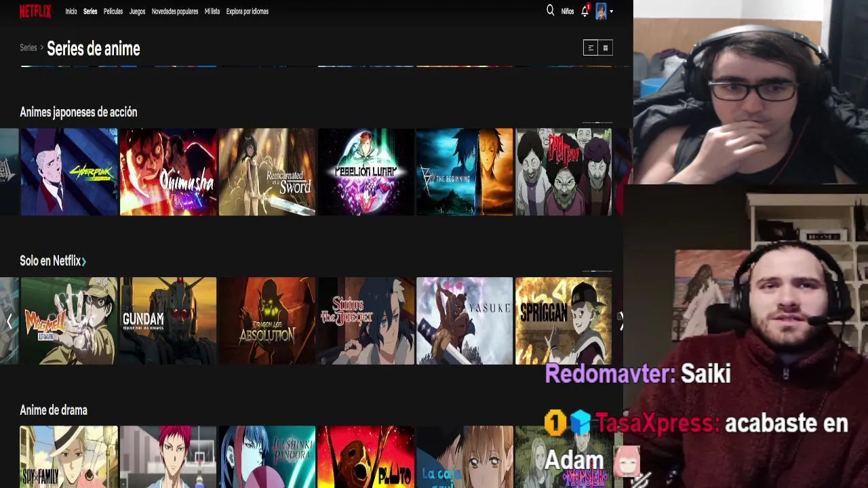Open the Yasuke thumbnail
Image resolution: width=868 pixels, height=488 pixels.
[465, 321]
